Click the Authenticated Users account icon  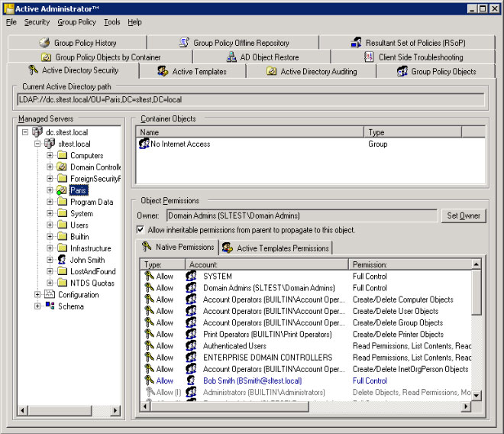tap(191, 345)
